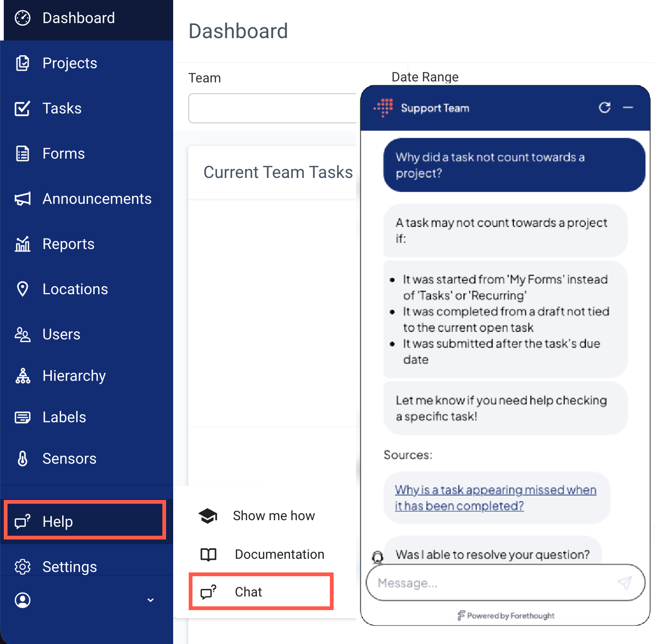Click the bulleted reasons chat bubble
This screenshot has width=655, height=644.
[505, 319]
